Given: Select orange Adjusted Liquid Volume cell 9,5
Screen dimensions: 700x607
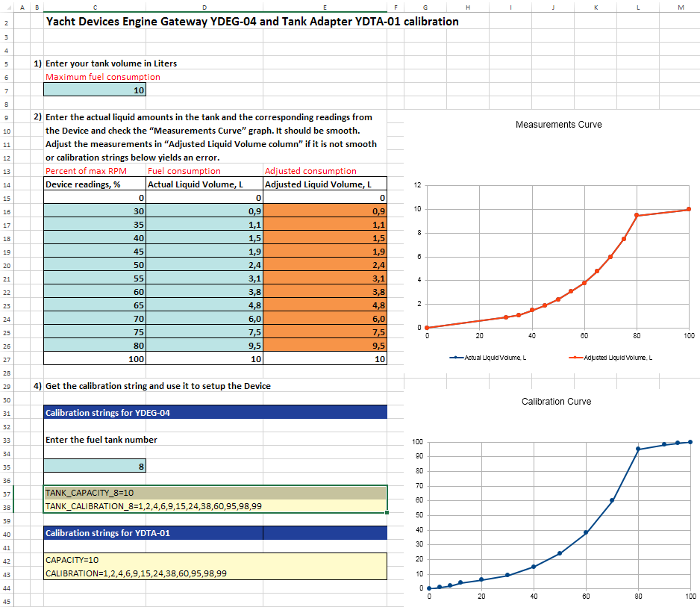Looking at the screenshot, I should 325,345.
